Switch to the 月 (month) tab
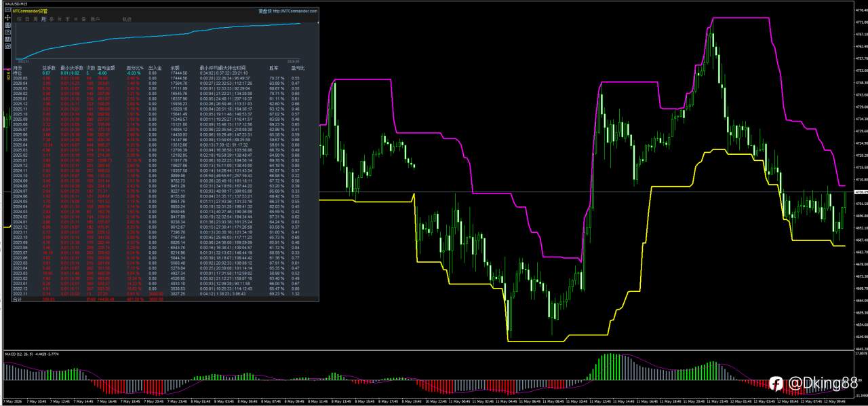This screenshot has width=868, height=406. click(x=43, y=19)
